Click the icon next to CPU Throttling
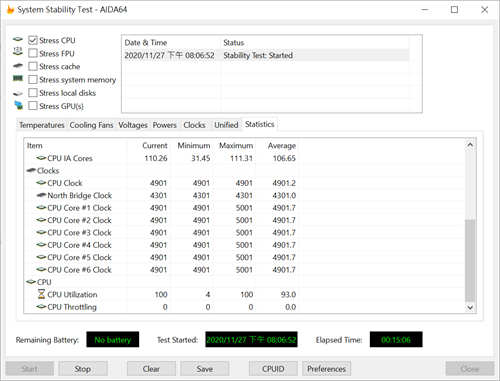Viewport: 500px width, 381px height. [41, 307]
